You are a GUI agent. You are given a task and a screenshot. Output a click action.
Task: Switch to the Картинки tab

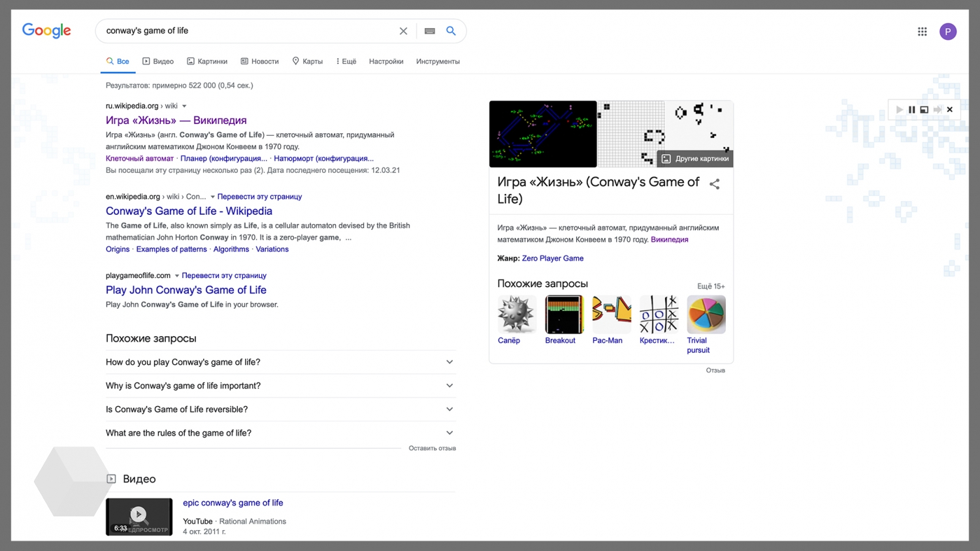[207, 61]
